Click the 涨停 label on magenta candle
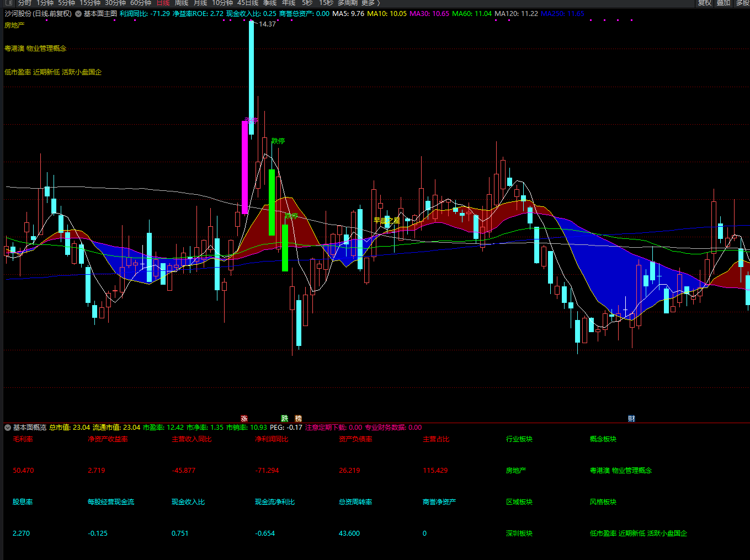The image size is (750, 560). pyautogui.click(x=251, y=120)
